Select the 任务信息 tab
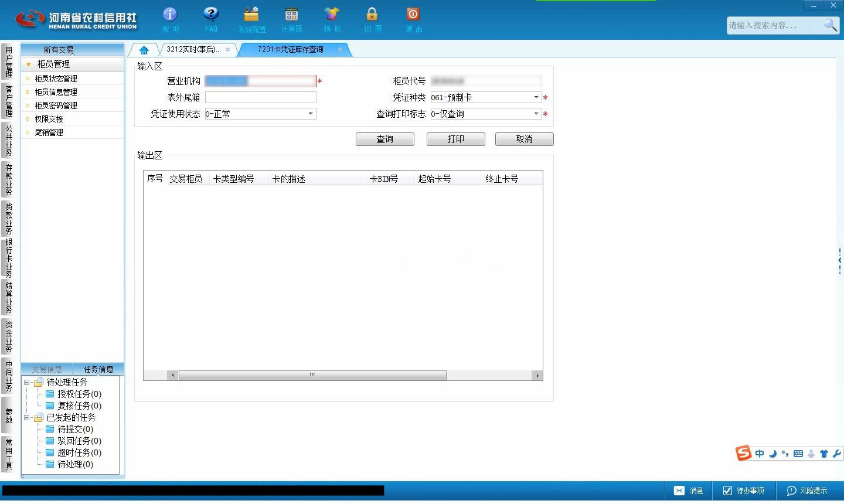The image size is (844, 504). click(98, 369)
